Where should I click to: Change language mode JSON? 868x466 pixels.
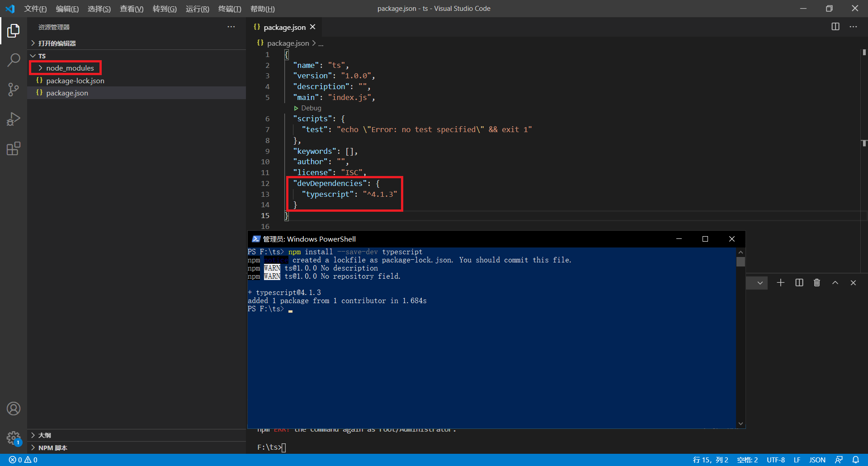[x=817, y=460]
